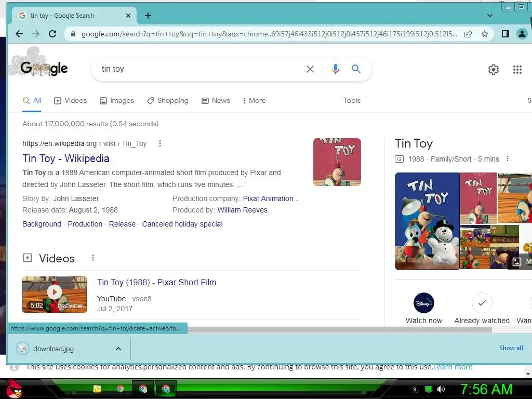Click the Tin Toy knowledge panel title

(414, 143)
